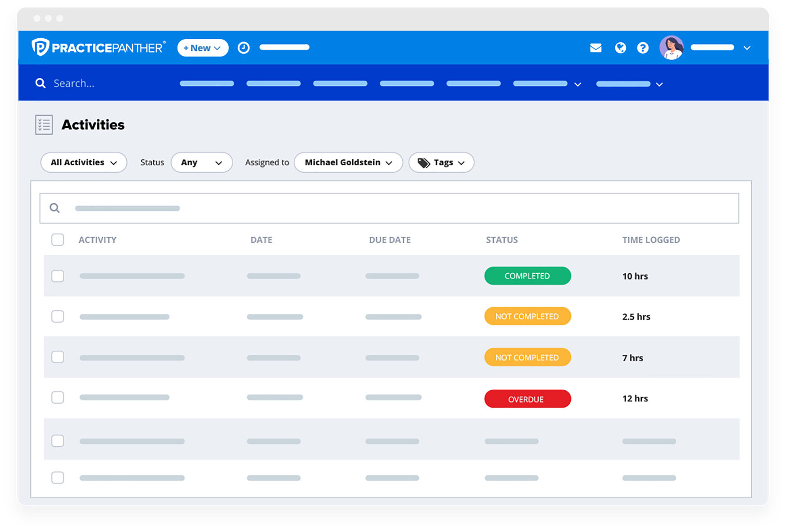Click the magnifier icon above the activities table
Viewport: 786px width, 532px height.
(x=55, y=207)
